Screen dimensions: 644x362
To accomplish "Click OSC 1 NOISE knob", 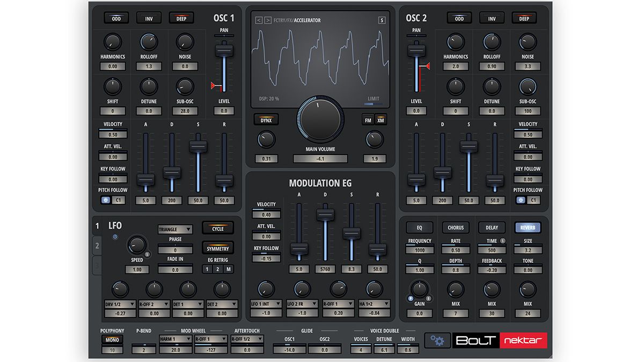I will coord(185,42).
